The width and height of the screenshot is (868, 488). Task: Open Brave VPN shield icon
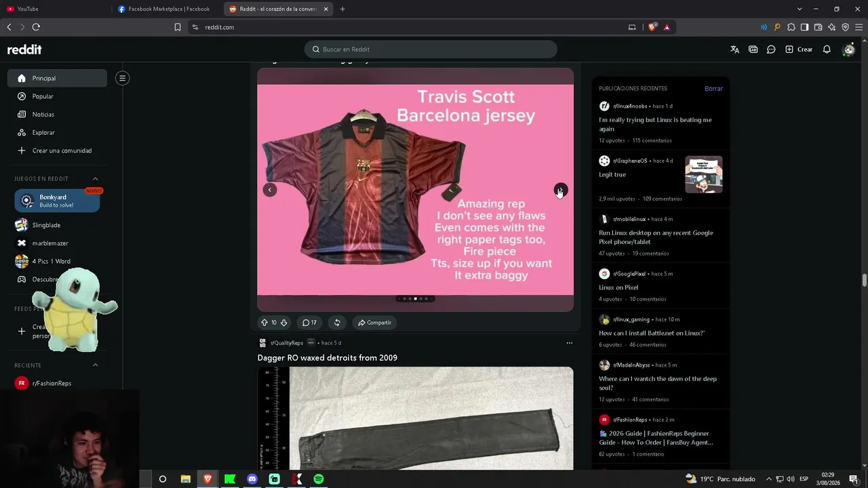846,27
